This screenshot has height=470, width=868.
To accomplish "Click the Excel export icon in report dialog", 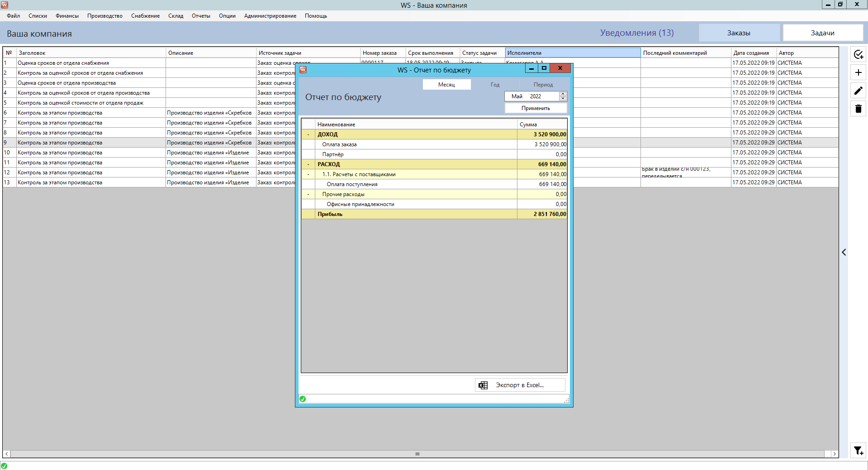I will 483,385.
